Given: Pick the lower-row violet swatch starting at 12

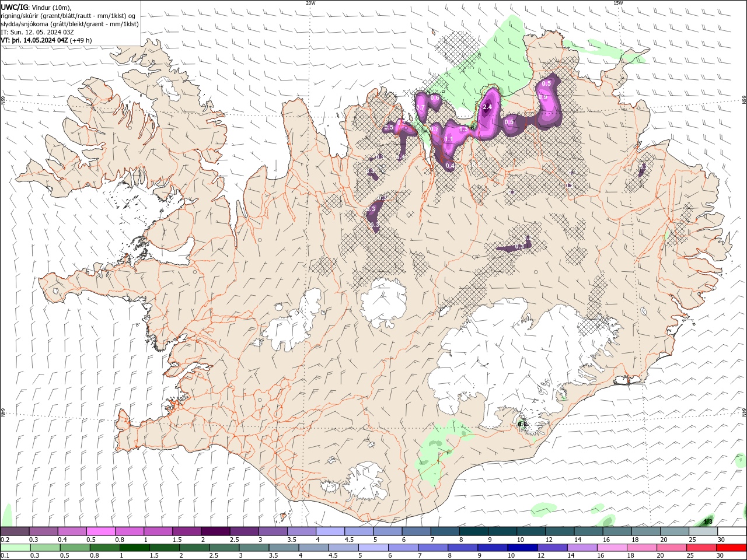Looking at the screenshot, I should [x=551, y=548].
